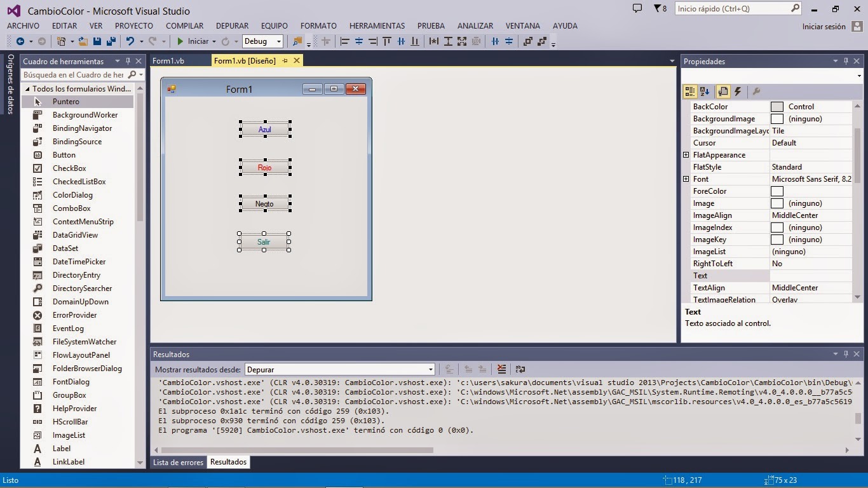Switch to the Lista de errores tab

178,462
